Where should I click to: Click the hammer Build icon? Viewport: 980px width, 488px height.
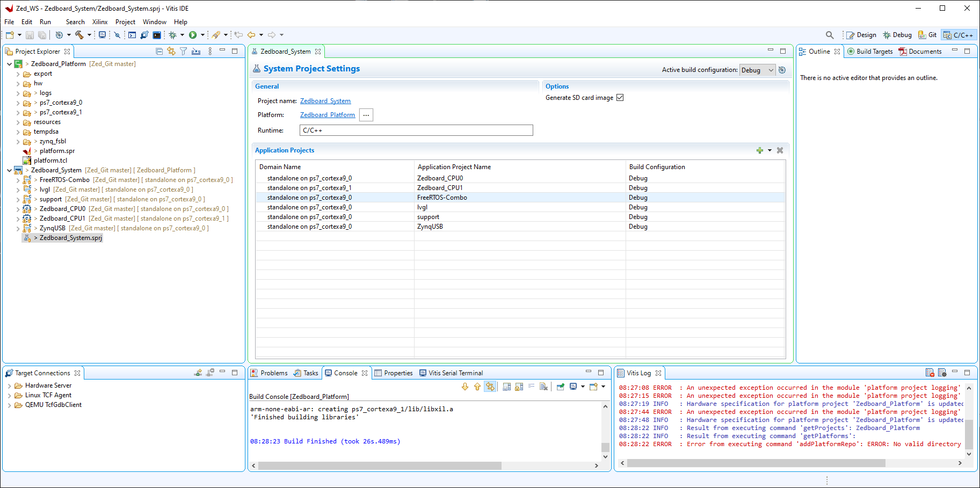[79, 35]
